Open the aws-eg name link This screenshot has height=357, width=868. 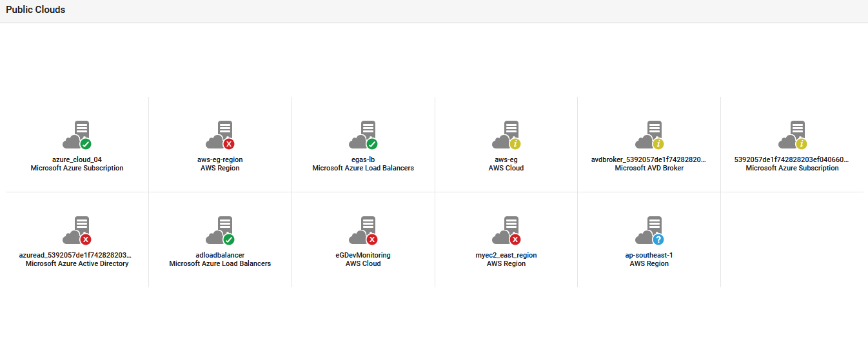[x=506, y=159]
